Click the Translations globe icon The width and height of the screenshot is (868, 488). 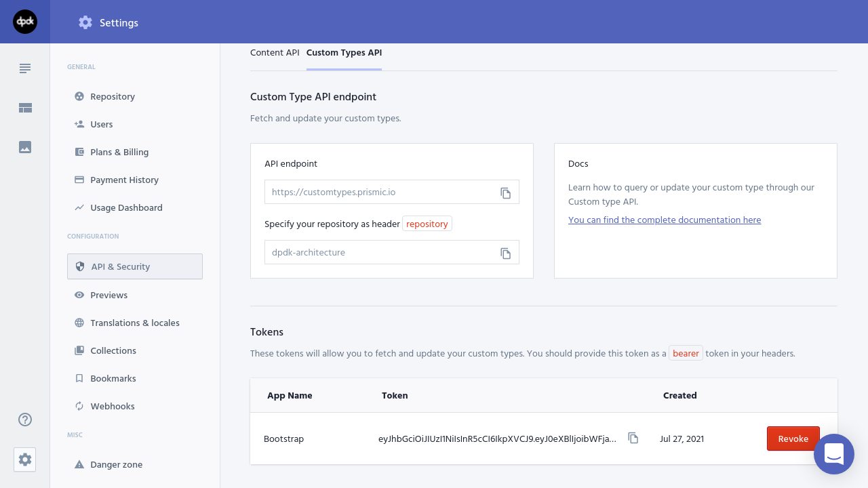tap(79, 323)
